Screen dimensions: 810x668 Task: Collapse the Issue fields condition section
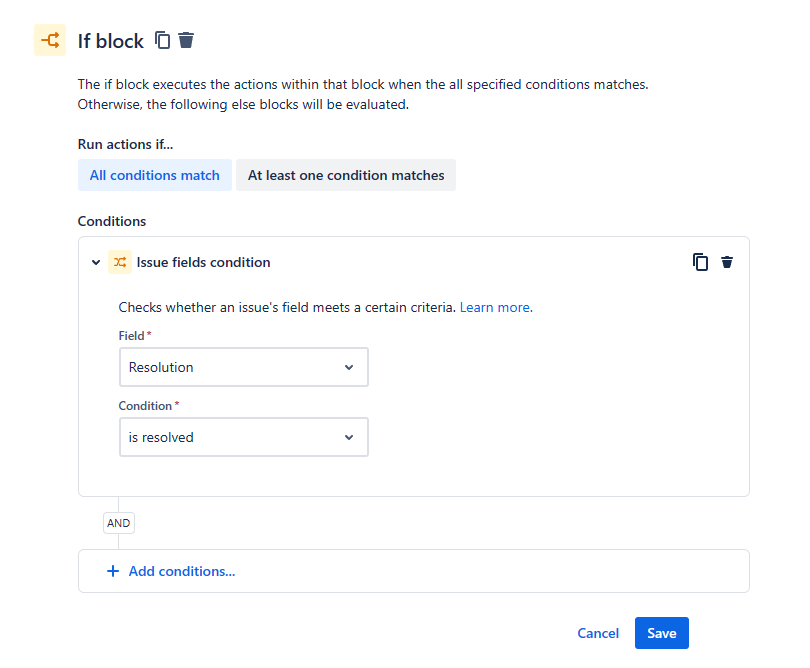click(x=96, y=263)
